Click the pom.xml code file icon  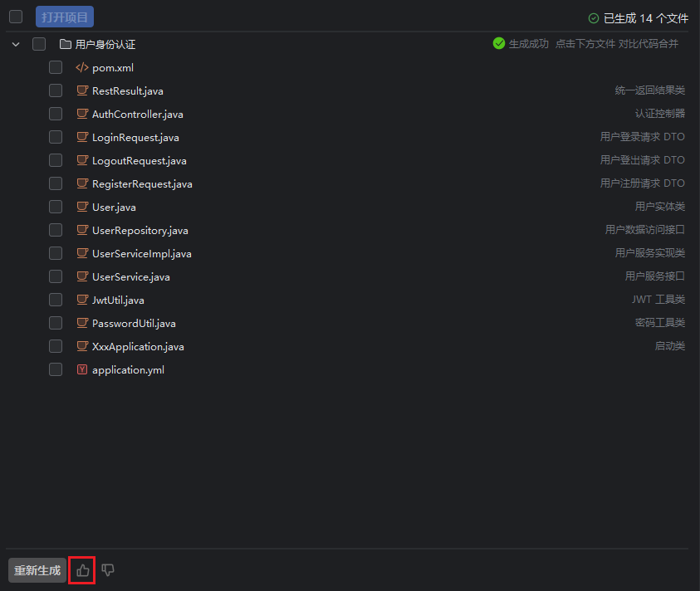coord(81,67)
